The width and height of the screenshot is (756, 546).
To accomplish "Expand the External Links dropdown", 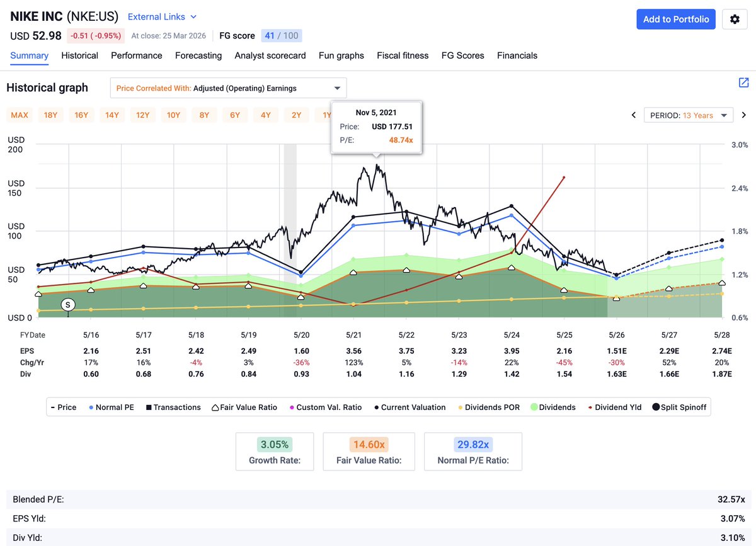I will point(161,17).
